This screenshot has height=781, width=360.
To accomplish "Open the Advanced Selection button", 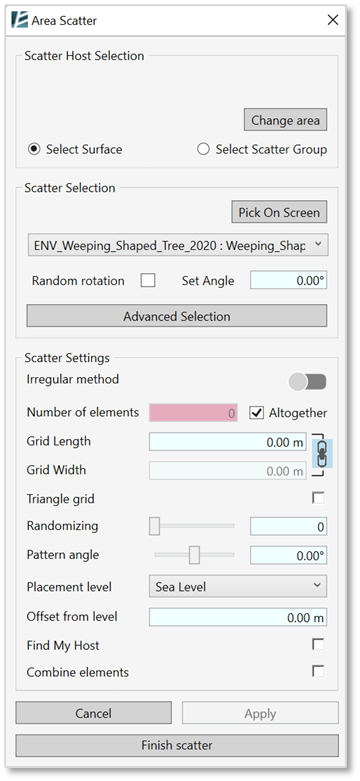I will coord(177,316).
